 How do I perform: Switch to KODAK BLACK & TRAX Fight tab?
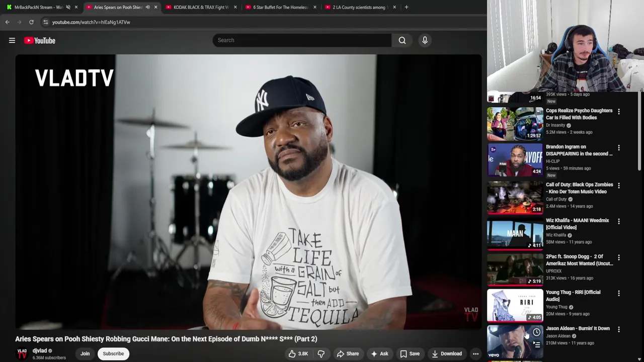[201, 7]
